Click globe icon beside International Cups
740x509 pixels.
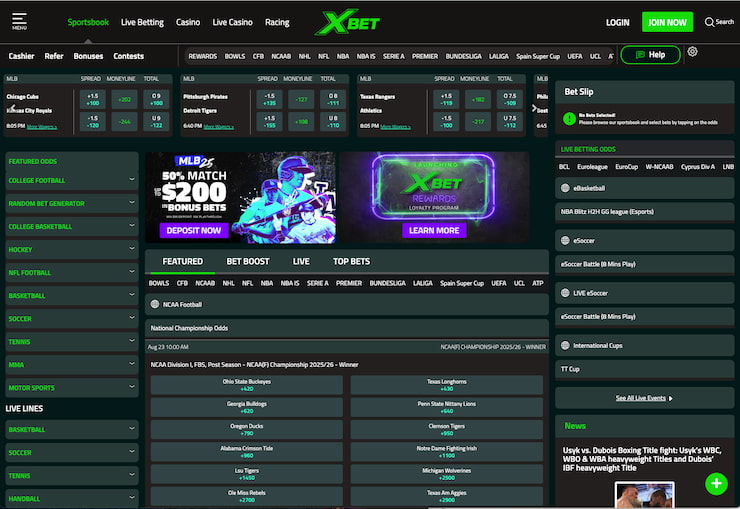[565, 345]
